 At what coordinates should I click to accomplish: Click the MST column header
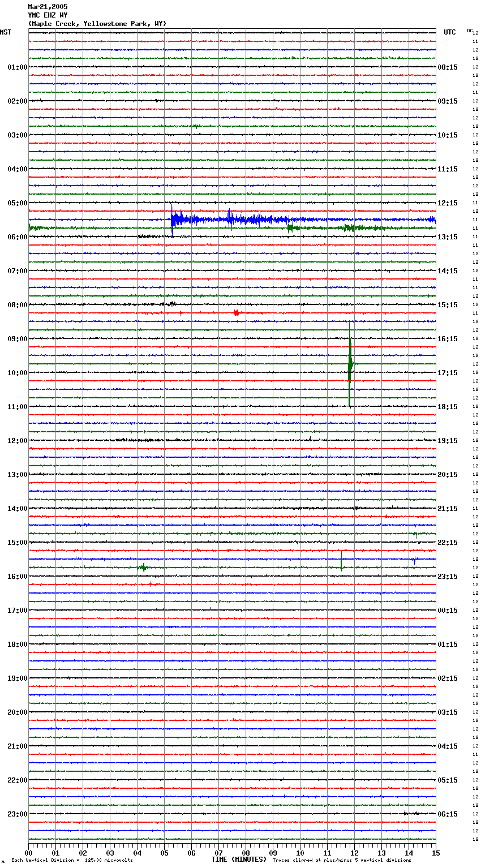[6, 32]
